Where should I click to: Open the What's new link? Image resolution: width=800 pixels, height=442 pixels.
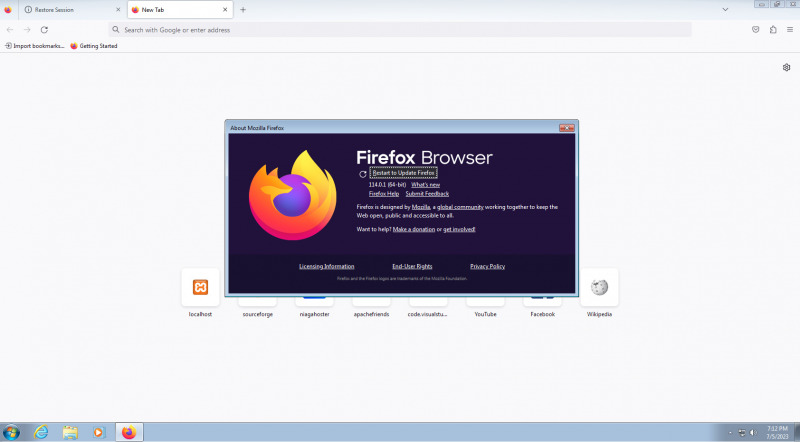tap(426, 185)
